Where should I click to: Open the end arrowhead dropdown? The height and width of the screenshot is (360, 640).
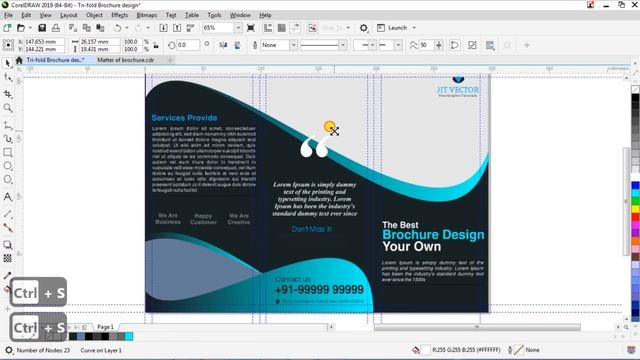click(x=398, y=45)
